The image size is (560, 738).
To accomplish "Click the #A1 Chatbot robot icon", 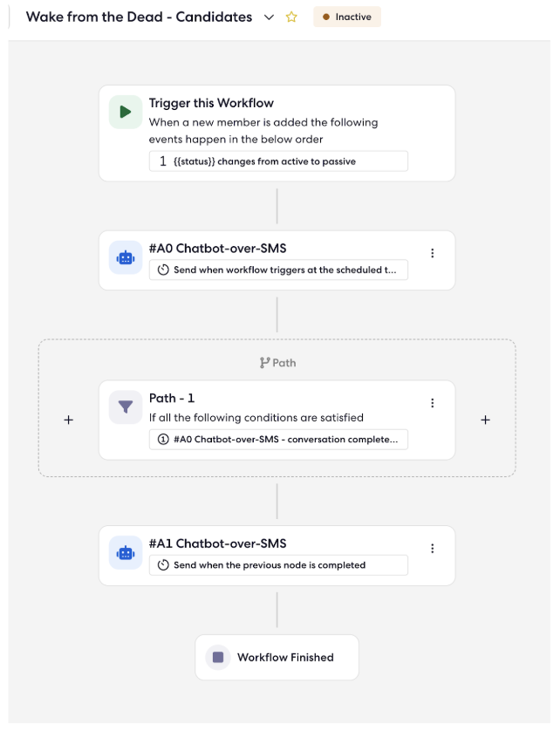I will [x=126, y=552].
